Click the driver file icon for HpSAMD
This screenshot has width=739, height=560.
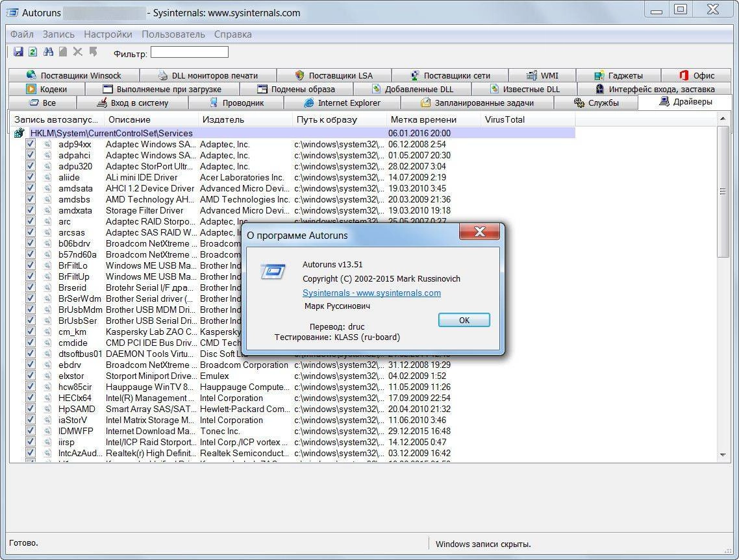(x=47, y=409)
